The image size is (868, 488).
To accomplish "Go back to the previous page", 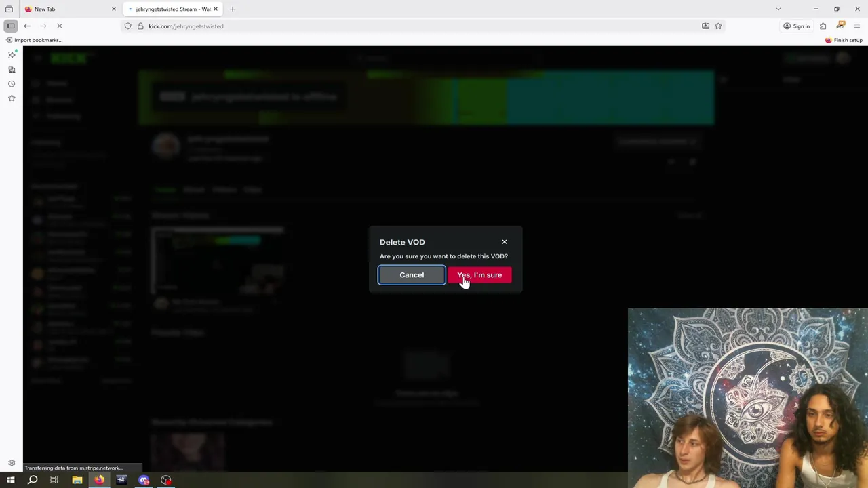I will tap(27, 26).
